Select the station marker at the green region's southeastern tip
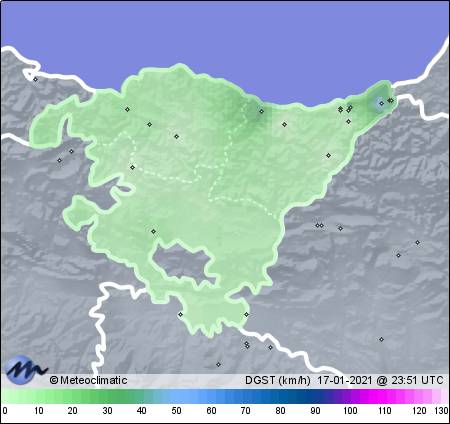Image resolution: width=450 pixels, height=424 pixels. (246, 314)
